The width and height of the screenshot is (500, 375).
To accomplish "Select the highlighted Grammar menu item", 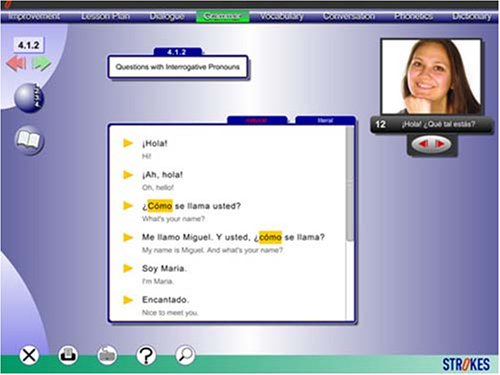I will [222, 16].
